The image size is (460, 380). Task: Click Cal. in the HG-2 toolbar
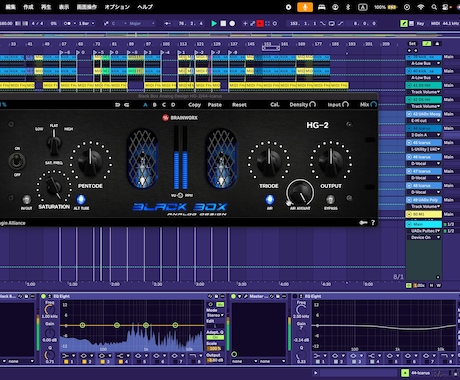[275, 105]
